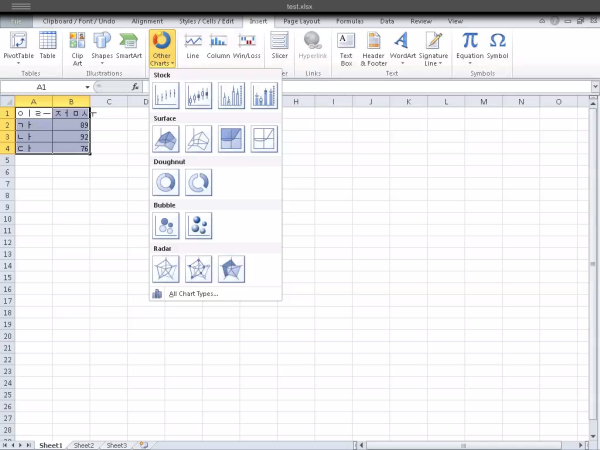Select the Contour surface chart

point(232,139)
